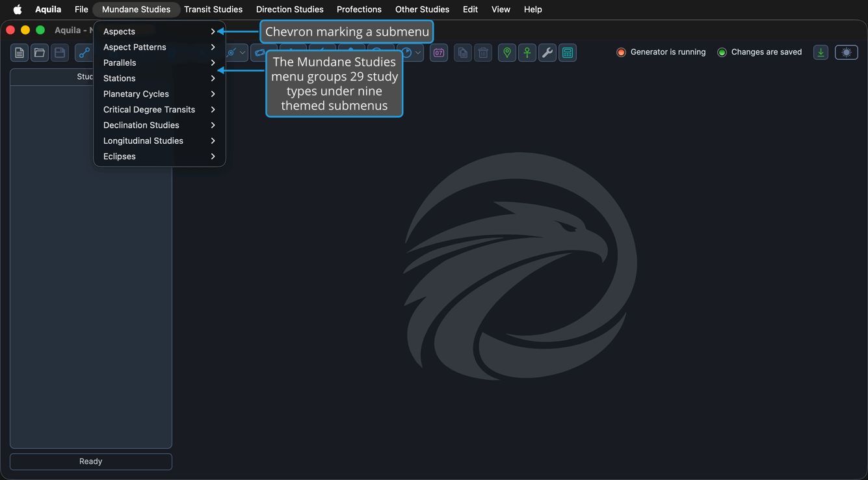This screenshot has width=868, height=480.
Task: Expand the Aspects submenu
Action: point(159,31)
